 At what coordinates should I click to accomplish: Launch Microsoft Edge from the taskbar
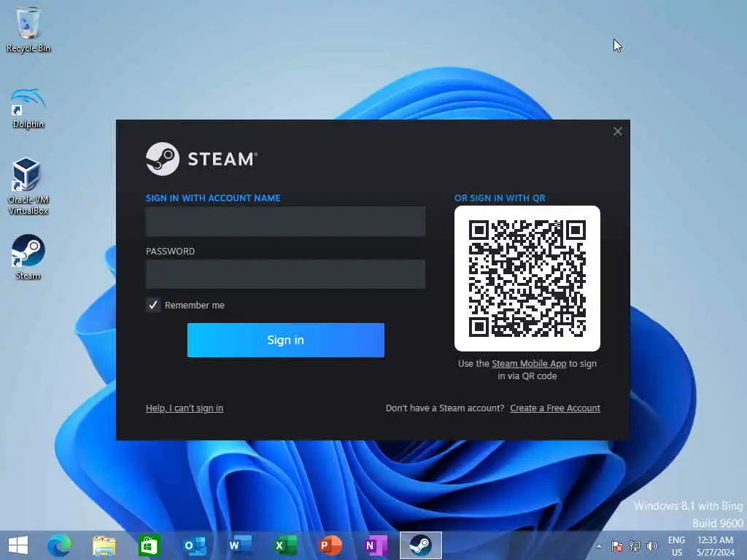(x=60, y=545)
